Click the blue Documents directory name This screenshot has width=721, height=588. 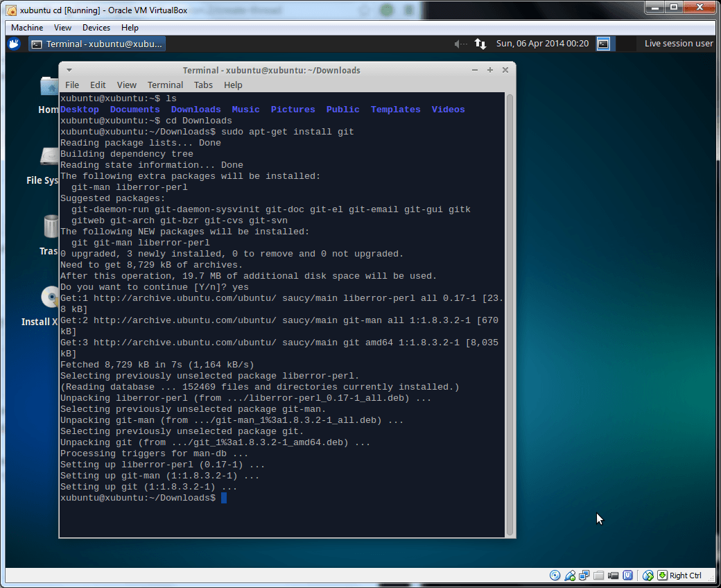[x=134, y=110]
